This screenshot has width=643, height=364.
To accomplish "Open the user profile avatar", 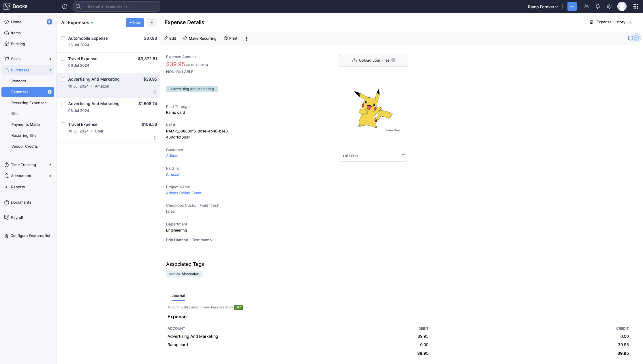I will 622,6.
